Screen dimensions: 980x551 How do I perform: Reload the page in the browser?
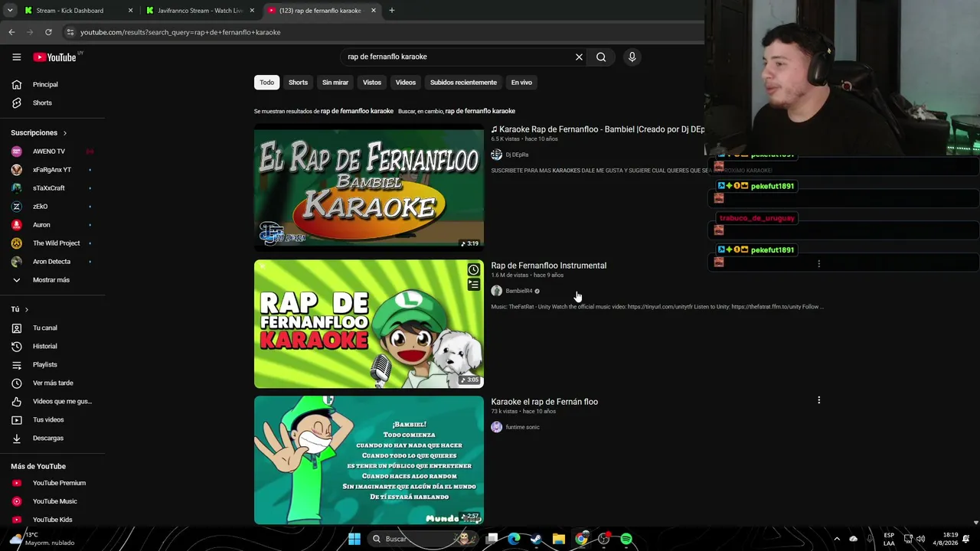48,32
